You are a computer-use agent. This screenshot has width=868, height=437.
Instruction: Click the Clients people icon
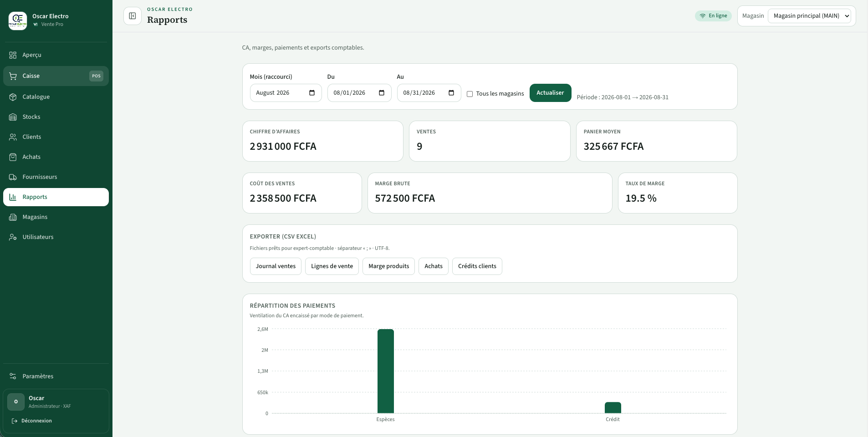13,137
